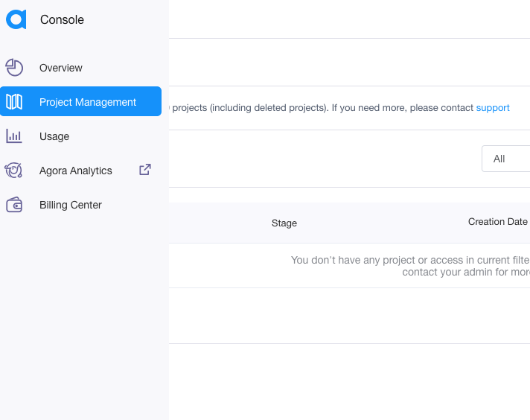
Task: Click the Usage bar chart icon
Action: point(14,136)
